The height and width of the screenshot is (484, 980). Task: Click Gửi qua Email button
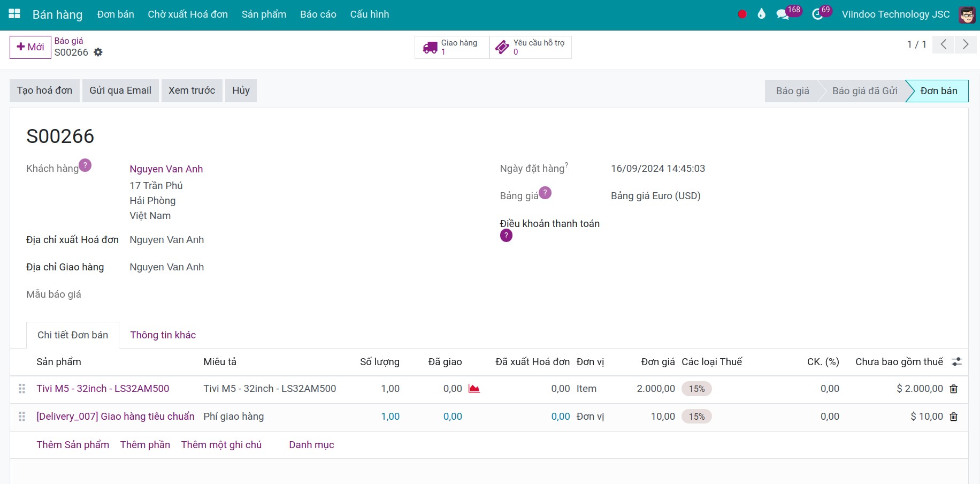tap(120, 90)
